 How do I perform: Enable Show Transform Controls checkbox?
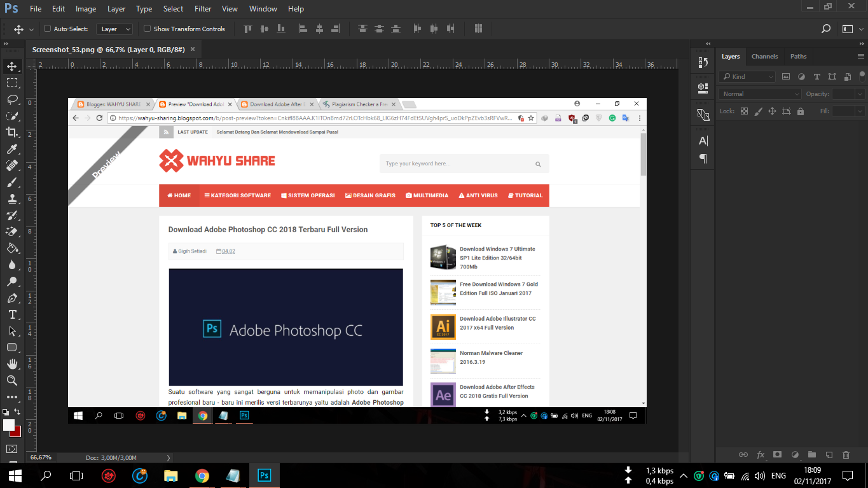[x=147, y=29]
